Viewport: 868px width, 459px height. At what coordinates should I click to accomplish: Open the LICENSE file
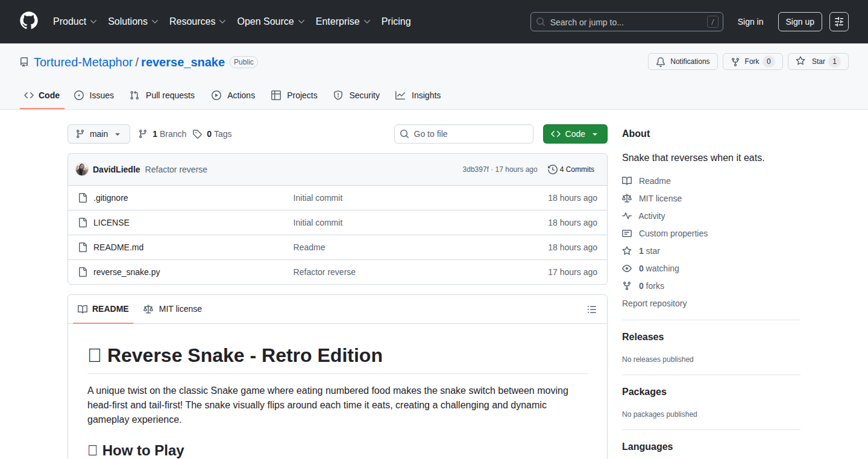[x=112, y=223]
